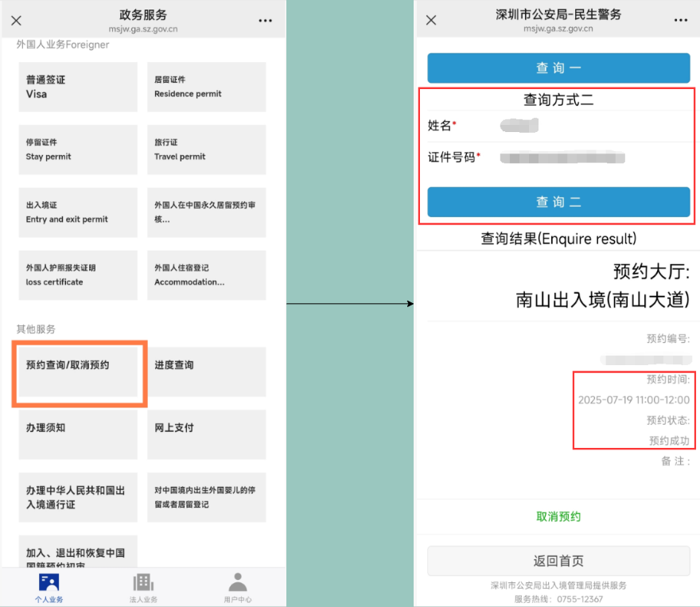
Task: Open 外国人住宿登记 Accommodation tile
Action: pyautogui.click(x=207, y=275)
